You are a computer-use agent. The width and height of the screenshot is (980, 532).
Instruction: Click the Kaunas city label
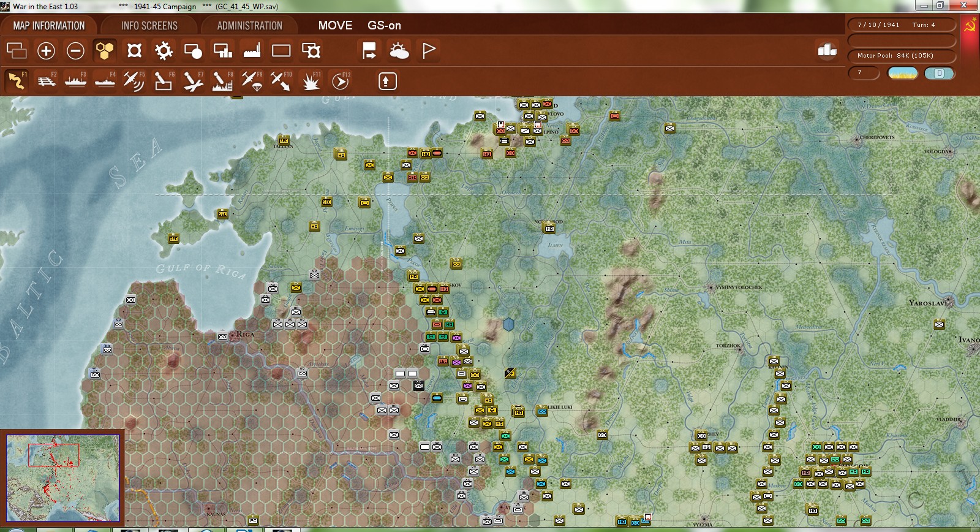click(x=216, y=514)
